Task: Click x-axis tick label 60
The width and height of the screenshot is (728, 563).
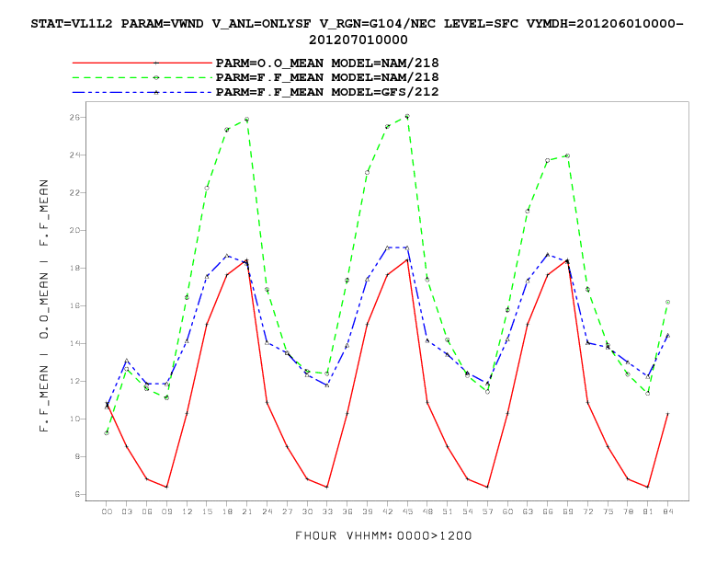Action: coord(507,511)
